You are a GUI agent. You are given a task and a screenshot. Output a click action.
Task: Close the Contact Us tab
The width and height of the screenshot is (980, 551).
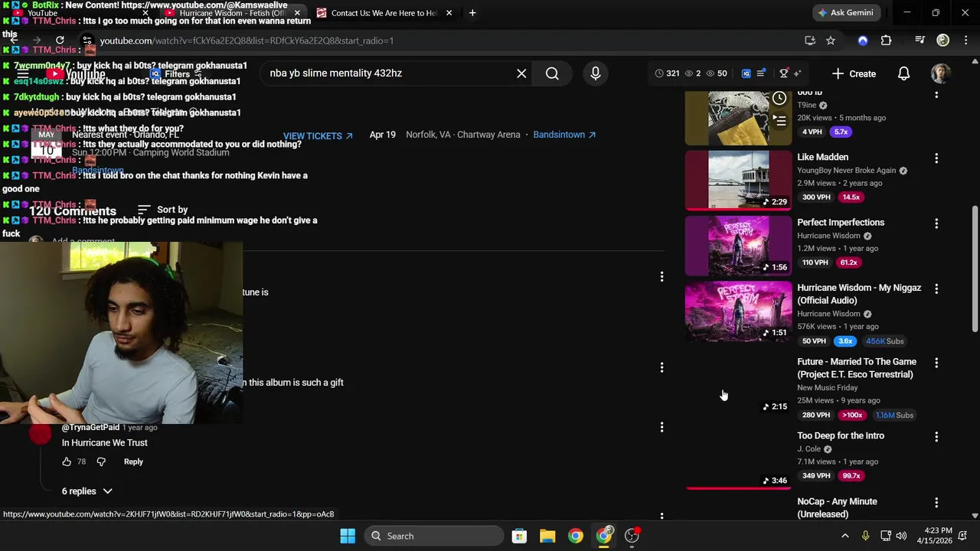(449, 13)
